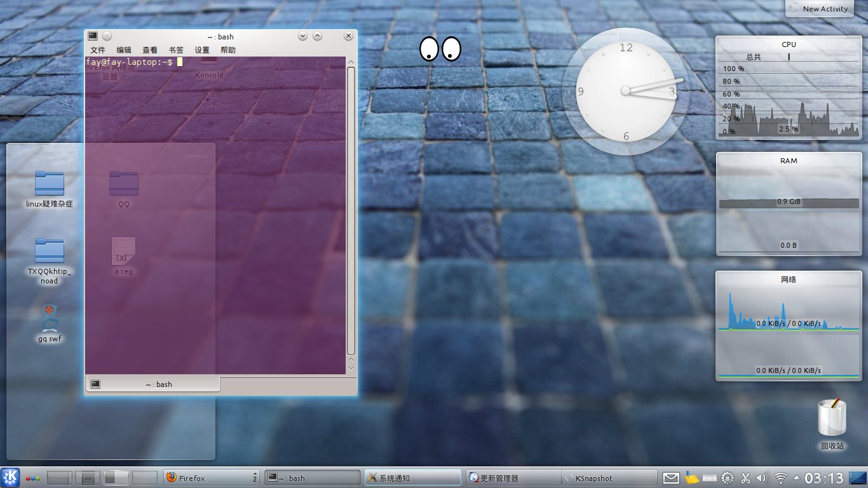
Task: Expand the grouped Firefox windows arrow
Action: (255, 478)
